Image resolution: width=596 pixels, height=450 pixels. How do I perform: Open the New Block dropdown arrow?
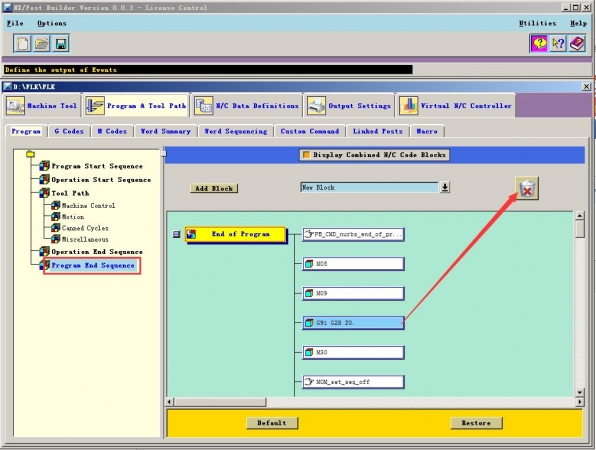pyautogui.click(x=445, y=187)
